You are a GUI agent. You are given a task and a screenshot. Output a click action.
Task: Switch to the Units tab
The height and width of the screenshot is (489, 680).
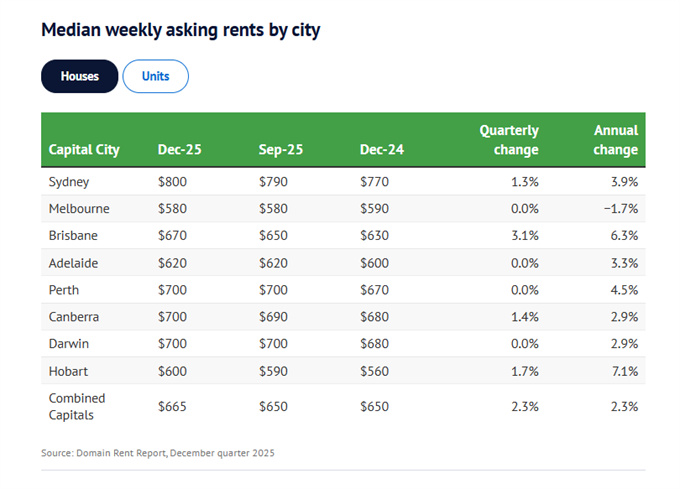[155, 76]
